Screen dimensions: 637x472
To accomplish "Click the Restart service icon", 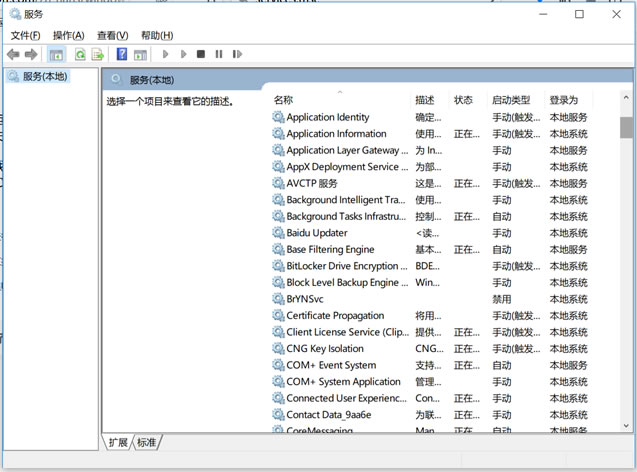I will 237,54.
